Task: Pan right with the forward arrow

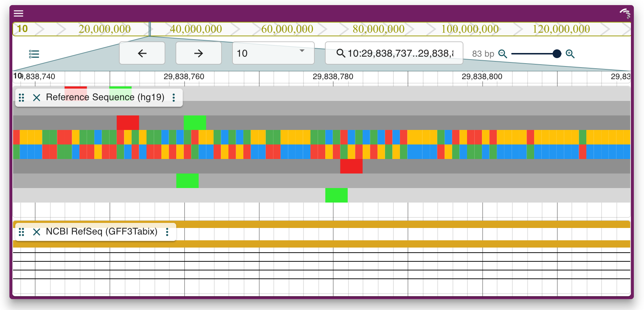Action: pyautogui.click(x=198, y=53)
